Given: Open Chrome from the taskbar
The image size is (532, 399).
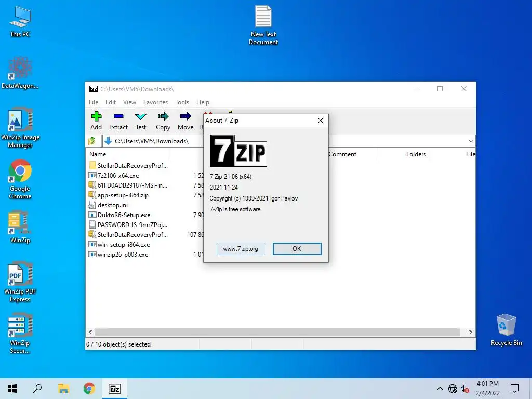Looking at the screenshot, I should pyautogui.click(x=89, y=389).
